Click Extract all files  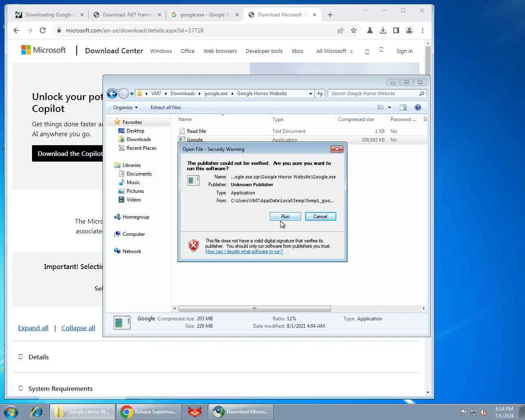click(166, 107)
